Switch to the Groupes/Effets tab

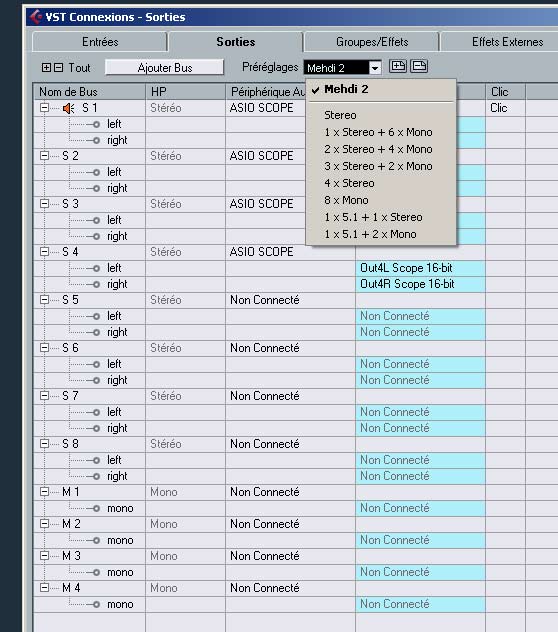pyautogui.click(x=372, y=42)
